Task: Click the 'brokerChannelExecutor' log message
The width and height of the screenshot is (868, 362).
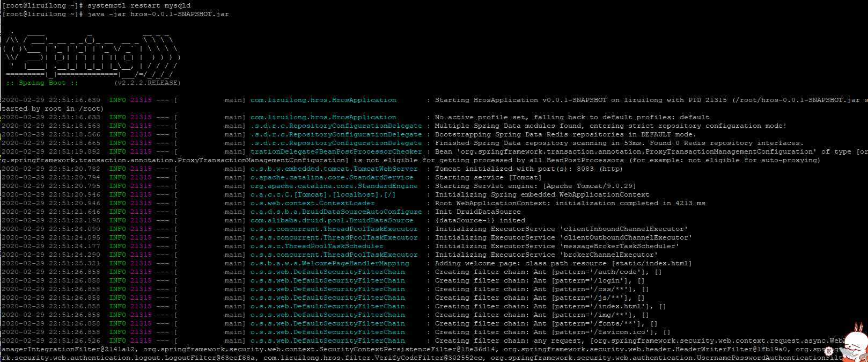Action: point(546,255)
